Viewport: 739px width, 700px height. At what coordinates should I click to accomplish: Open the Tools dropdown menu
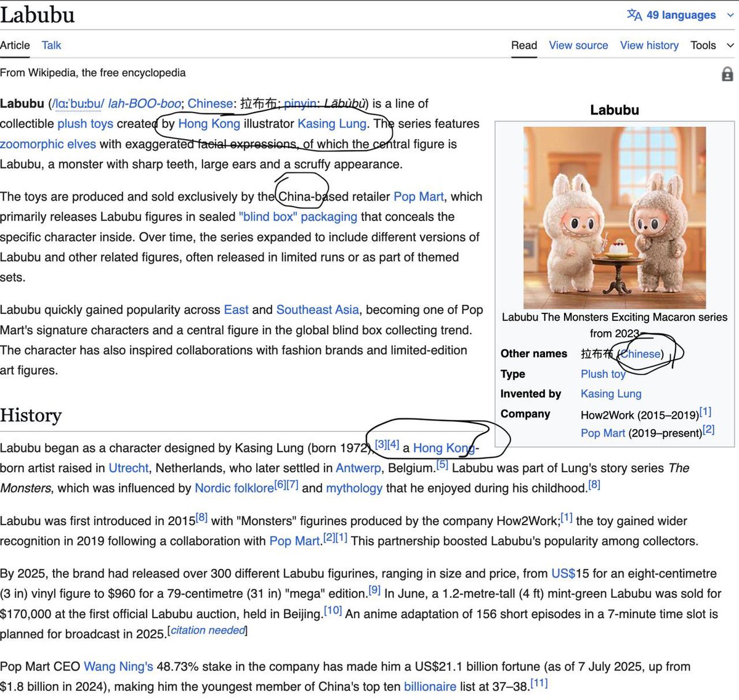coord(712,45)
